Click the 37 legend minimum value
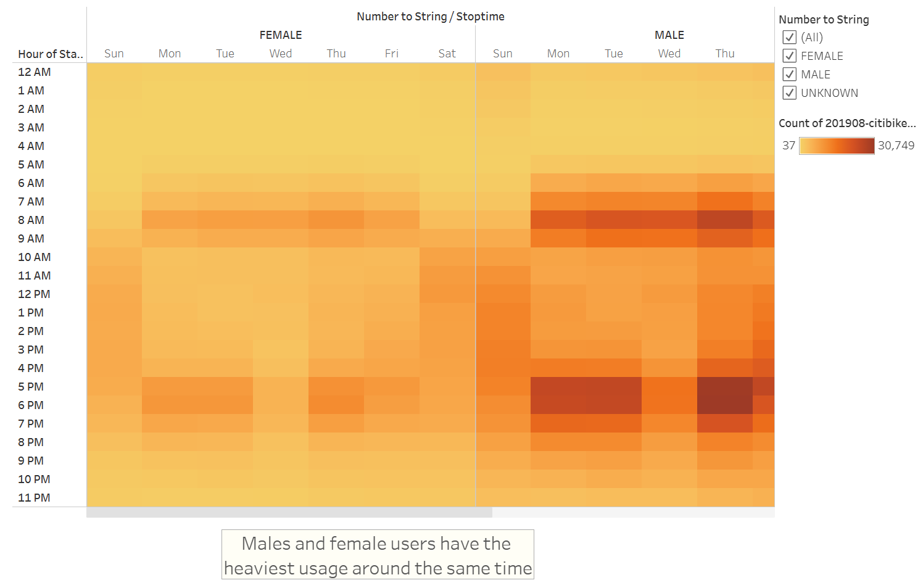923x588 pixels. tap(788, 146)
